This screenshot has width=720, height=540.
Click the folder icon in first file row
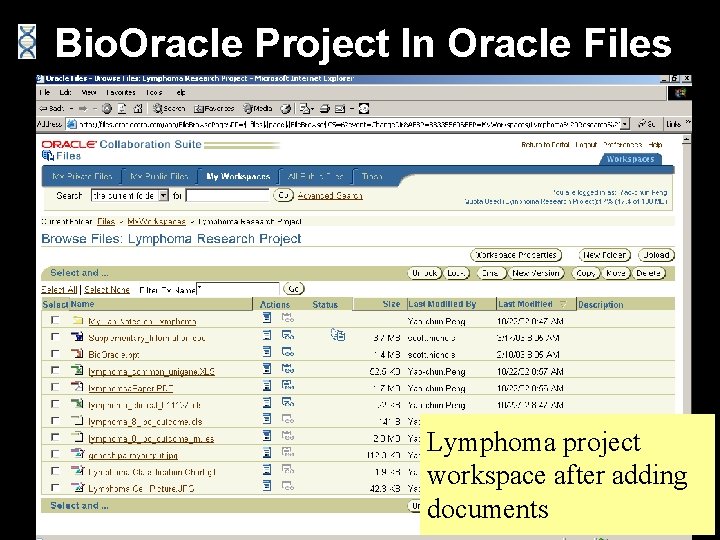point(78,320)
